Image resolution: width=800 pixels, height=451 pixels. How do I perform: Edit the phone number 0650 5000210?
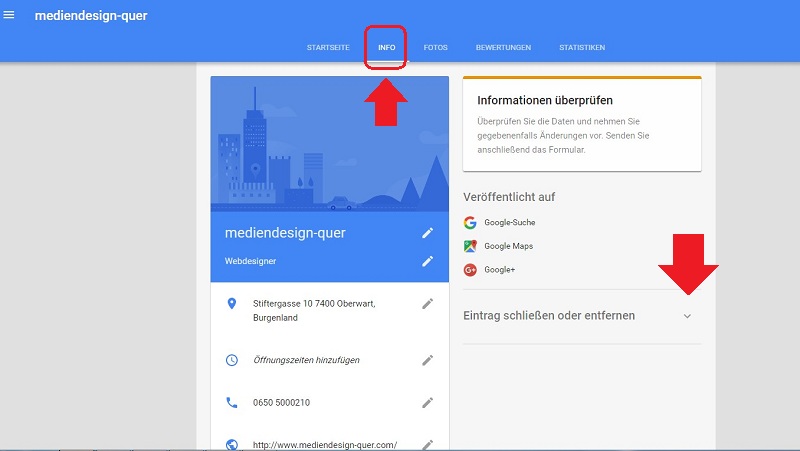tap(428, 403)
